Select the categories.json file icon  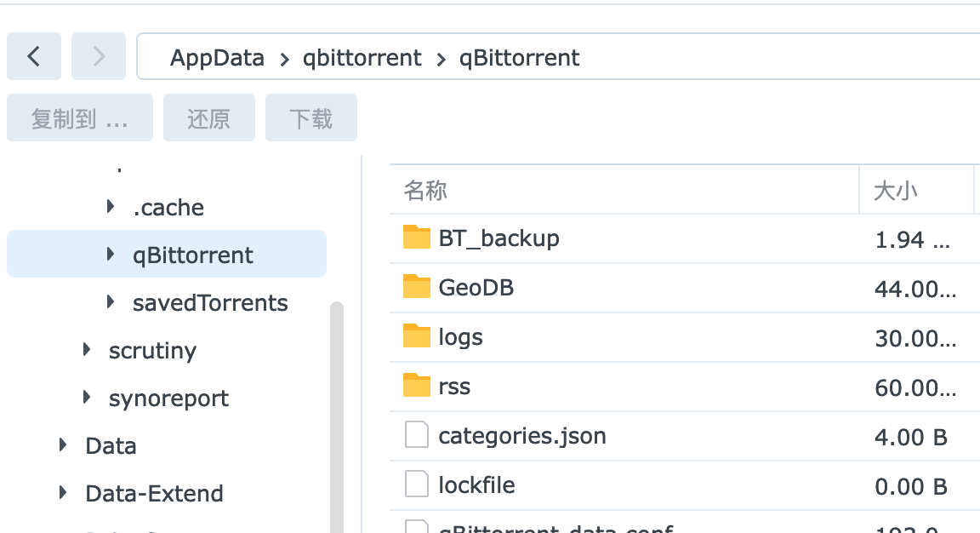click(416, 436)
